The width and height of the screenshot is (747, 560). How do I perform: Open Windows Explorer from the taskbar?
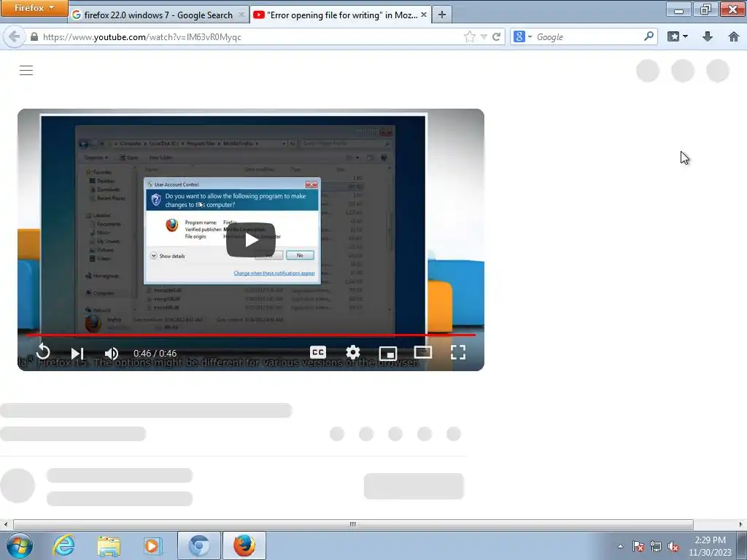[x=109, y=545]
